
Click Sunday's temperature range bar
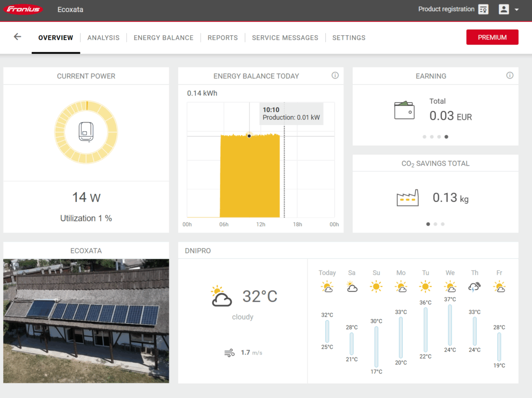pos(376,347)
